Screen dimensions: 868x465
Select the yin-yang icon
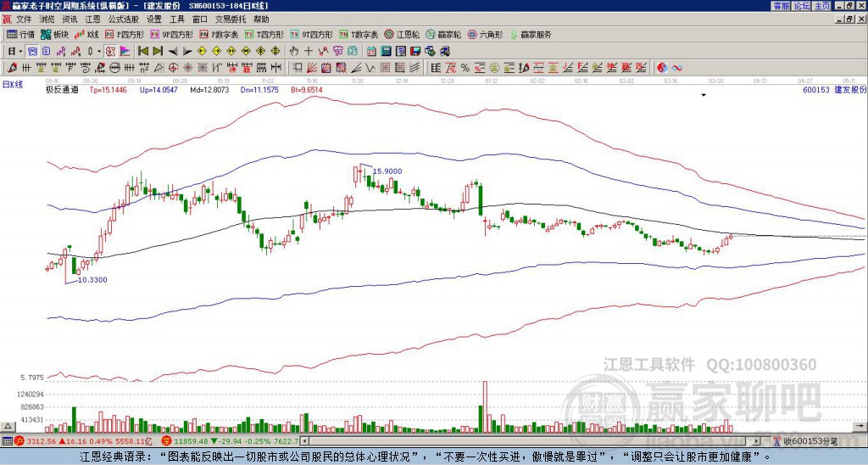(662, 68)
